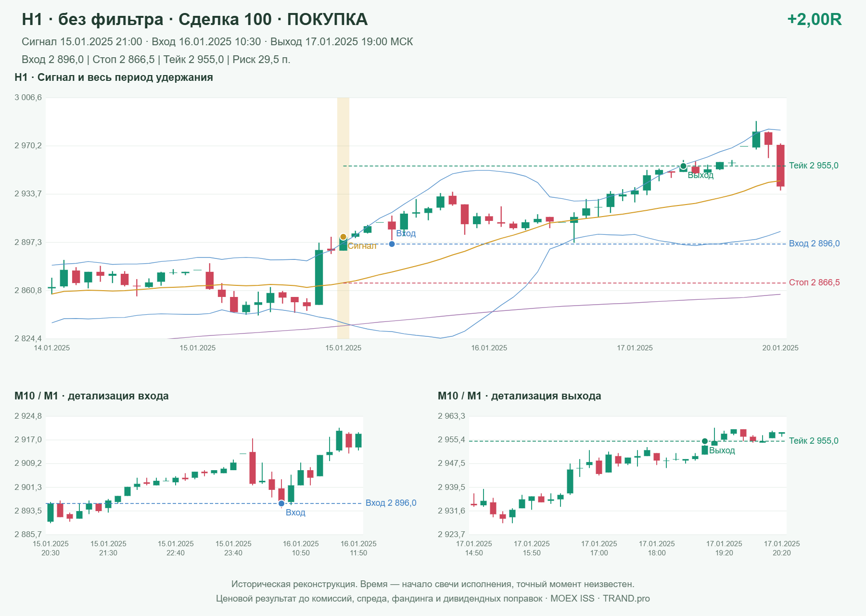
Task: Click the title 'H1 · без фильтра · Сделка 100 · ПОКУПКА'
Action: tap(195, 19)
